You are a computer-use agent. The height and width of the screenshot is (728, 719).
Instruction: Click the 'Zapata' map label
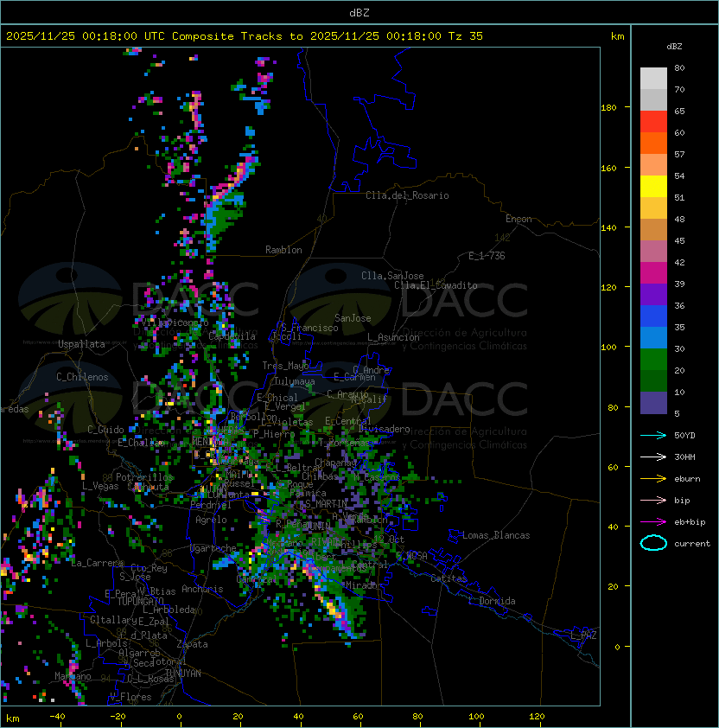tap(192, 644)
